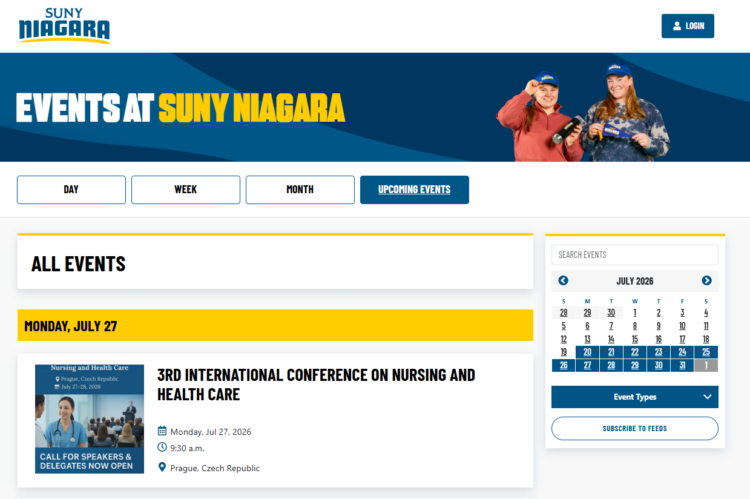This screenshot has width=750, height=499.
Task: Select the Upcoming Events tab
Action: click(x=414, y=189)
